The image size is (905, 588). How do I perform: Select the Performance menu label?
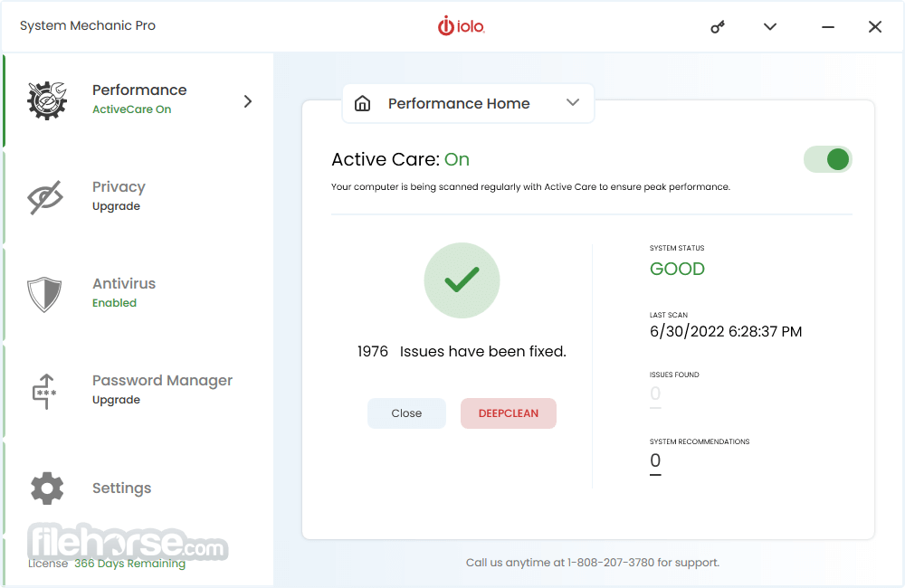tap(139, 90)
